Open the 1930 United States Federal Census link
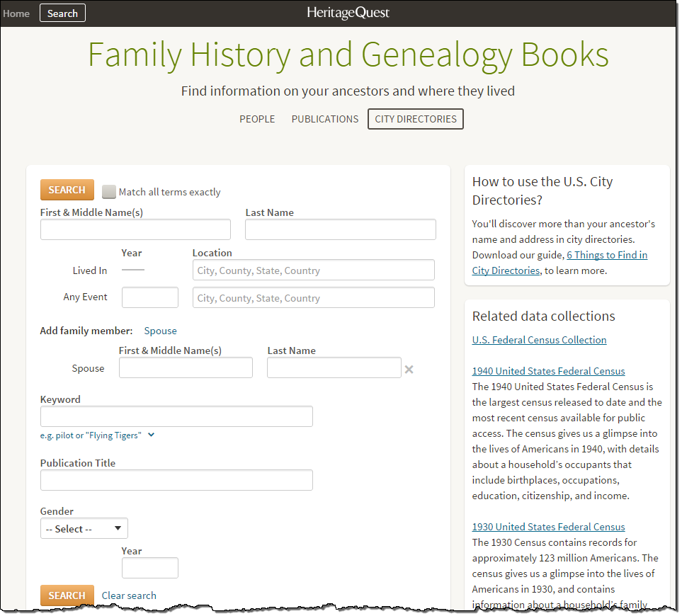 [548, 527]
